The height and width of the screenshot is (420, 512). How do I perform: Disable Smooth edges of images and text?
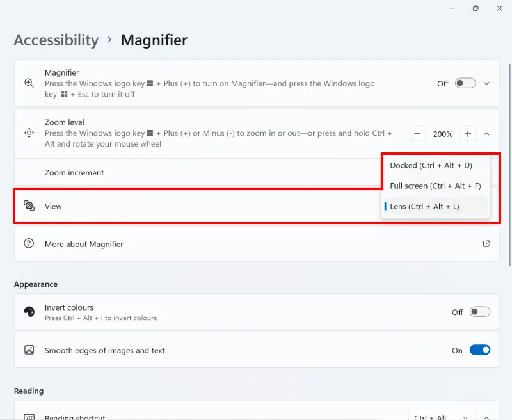tap(479, 350)
